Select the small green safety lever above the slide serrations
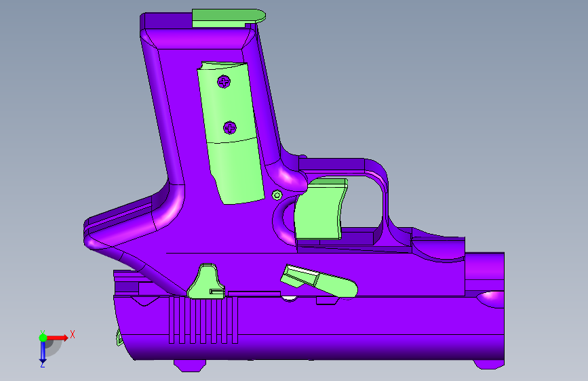The image size is (588, 381). (x=206, y=281)
